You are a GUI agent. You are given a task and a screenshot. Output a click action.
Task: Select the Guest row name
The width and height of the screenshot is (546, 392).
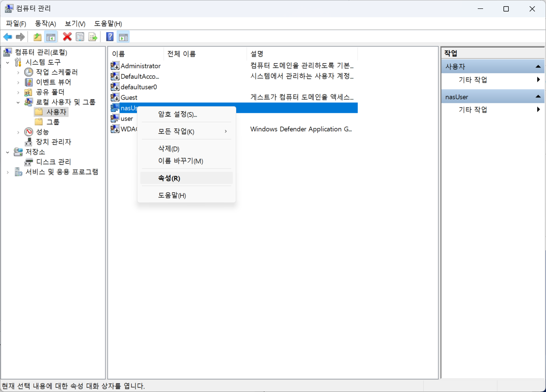pyautogui.click(x=129, y=97)
